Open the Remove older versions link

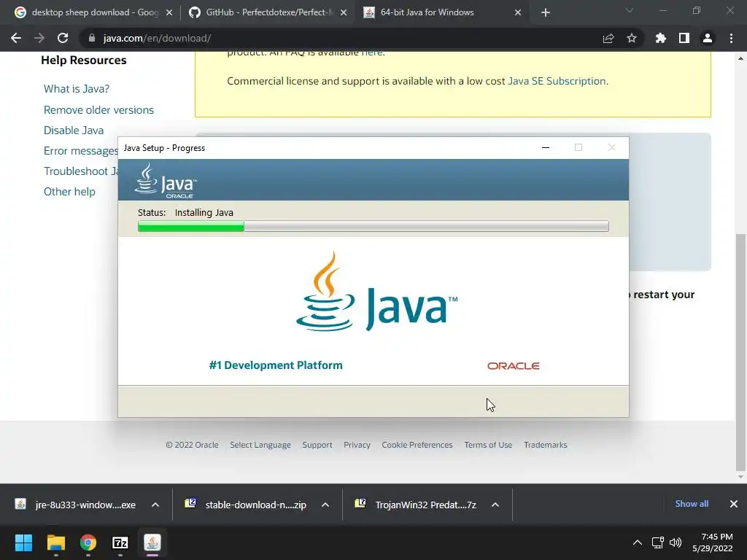[98, 110]
